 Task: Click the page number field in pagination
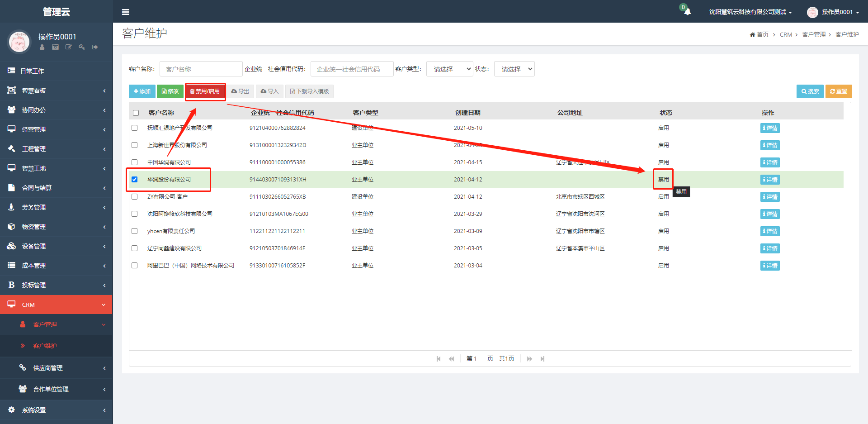click(478, 359)
